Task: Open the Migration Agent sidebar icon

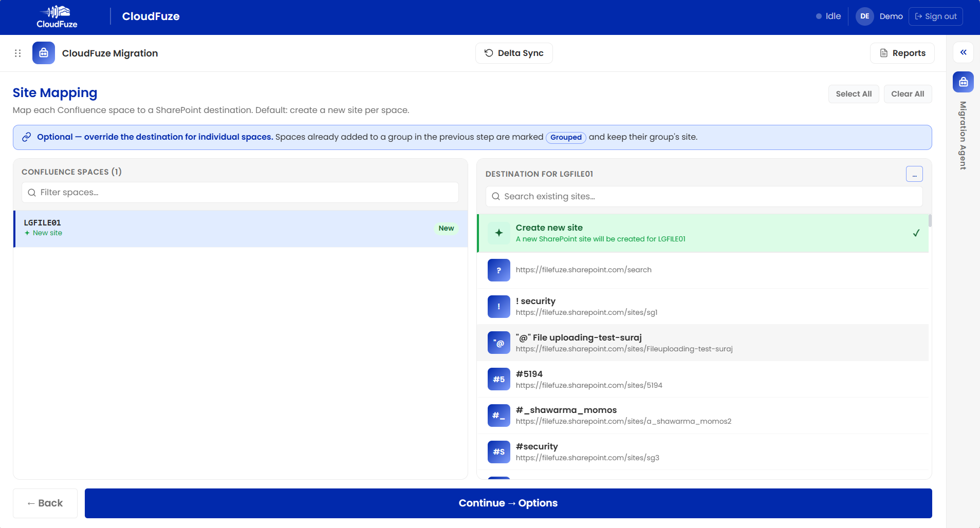Action: click(x=963, y=82)
